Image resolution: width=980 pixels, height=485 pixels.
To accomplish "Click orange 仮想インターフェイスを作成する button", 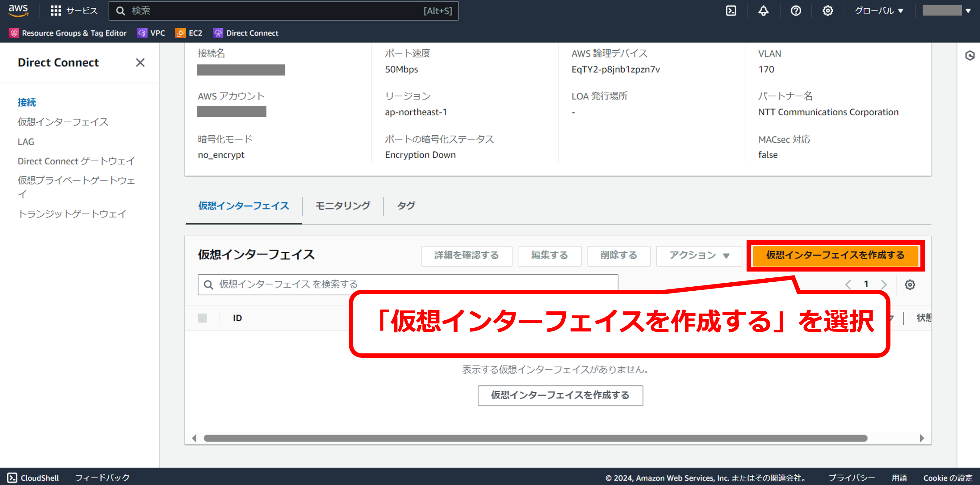I will [x=835, y=255].
